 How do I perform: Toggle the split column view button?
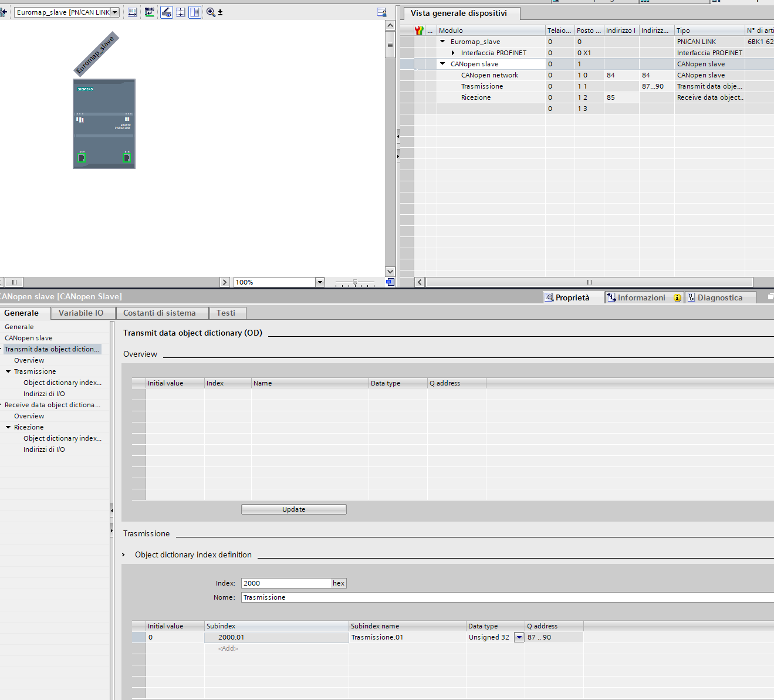195,12
